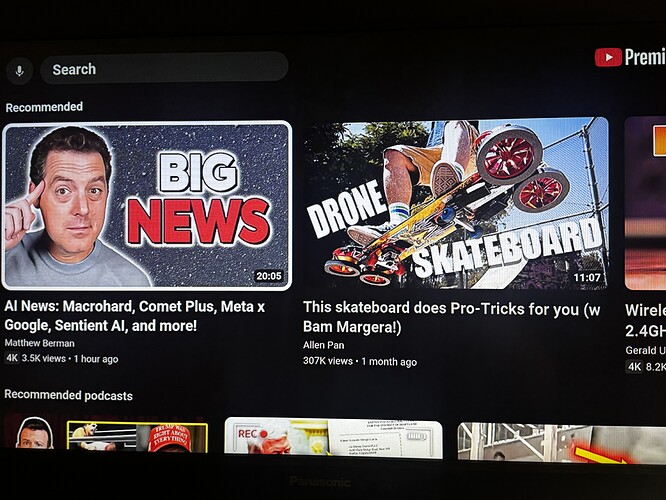Screen dimensions: 666x500
Task: Click the Search input field
Action: click(x=164, y=68)
